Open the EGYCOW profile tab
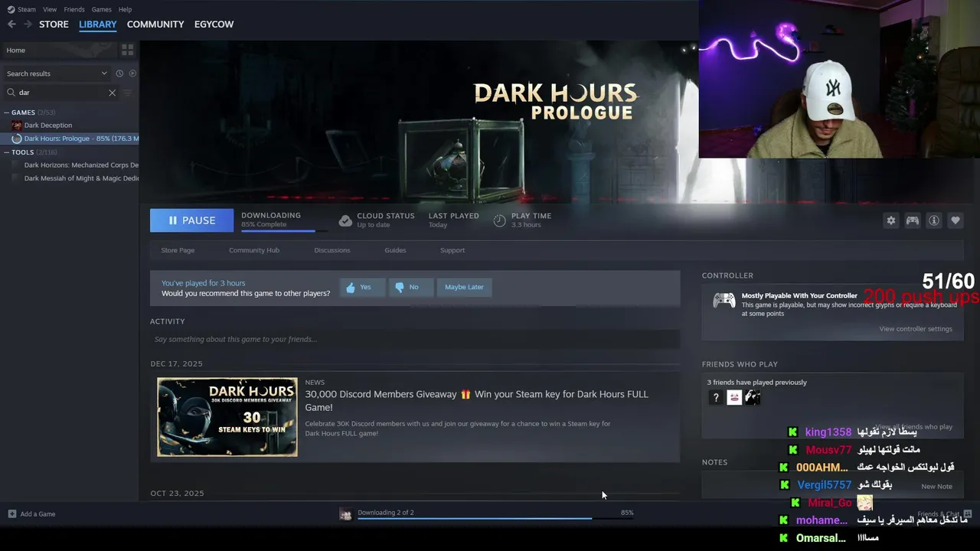The height and width of the screenshot is (551, 980). click(214, 24)
